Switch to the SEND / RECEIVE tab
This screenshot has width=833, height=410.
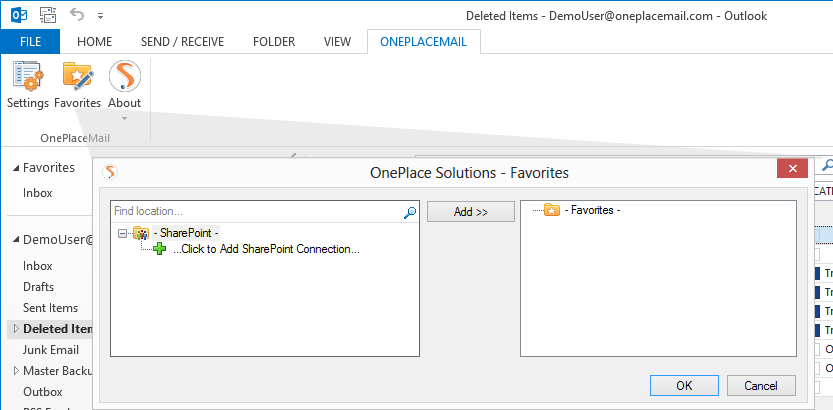pos(180,41)
